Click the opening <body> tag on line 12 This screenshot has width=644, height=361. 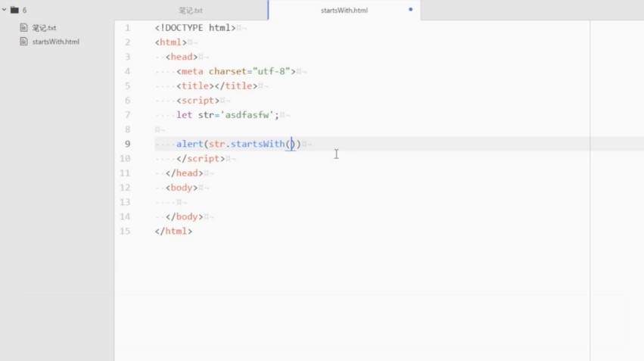point(182,188)
